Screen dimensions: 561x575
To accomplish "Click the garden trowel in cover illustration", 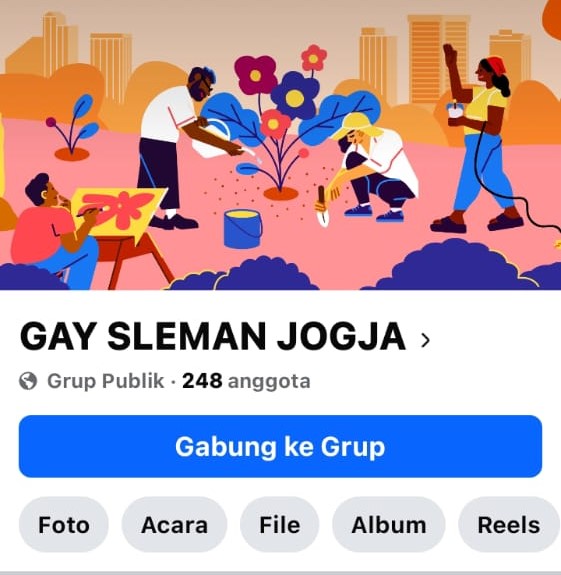I will [x=322, y=207].
